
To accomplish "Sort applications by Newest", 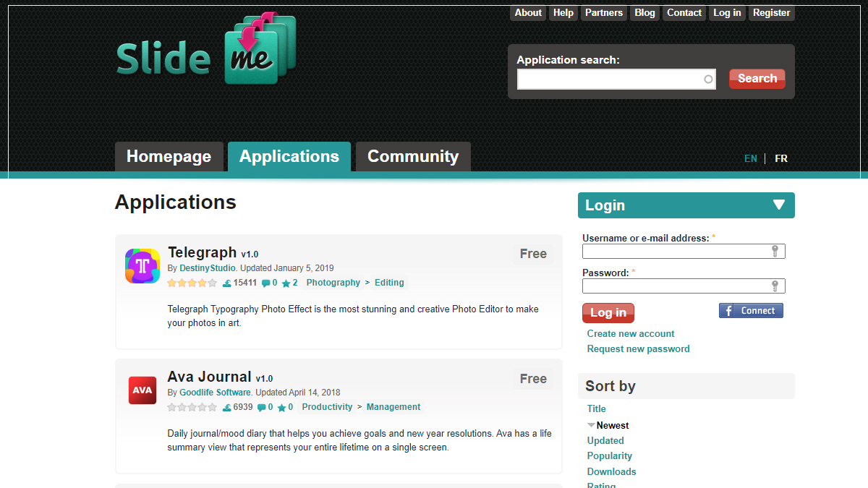I will 613,425.
